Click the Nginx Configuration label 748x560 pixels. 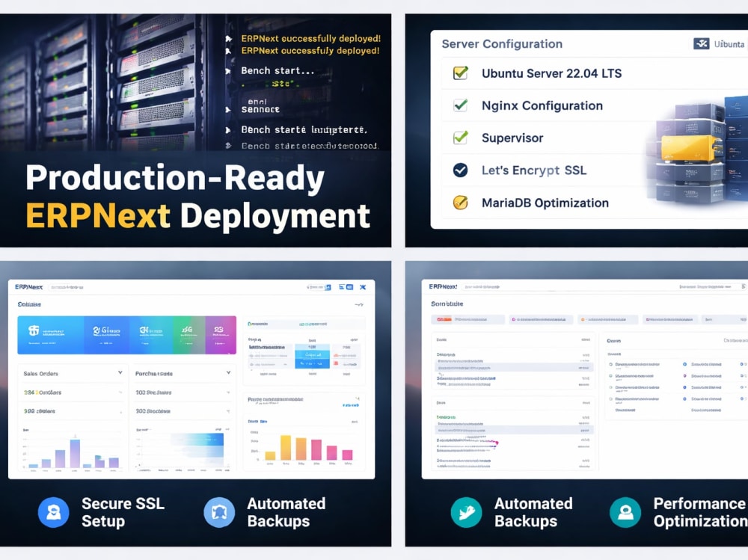coord(542,105)
